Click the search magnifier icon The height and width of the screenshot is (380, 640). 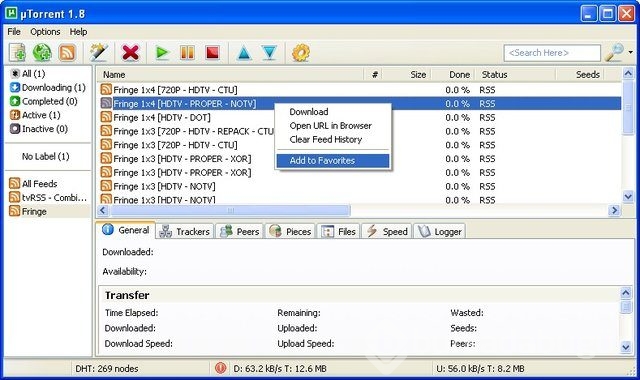[615, 53]
